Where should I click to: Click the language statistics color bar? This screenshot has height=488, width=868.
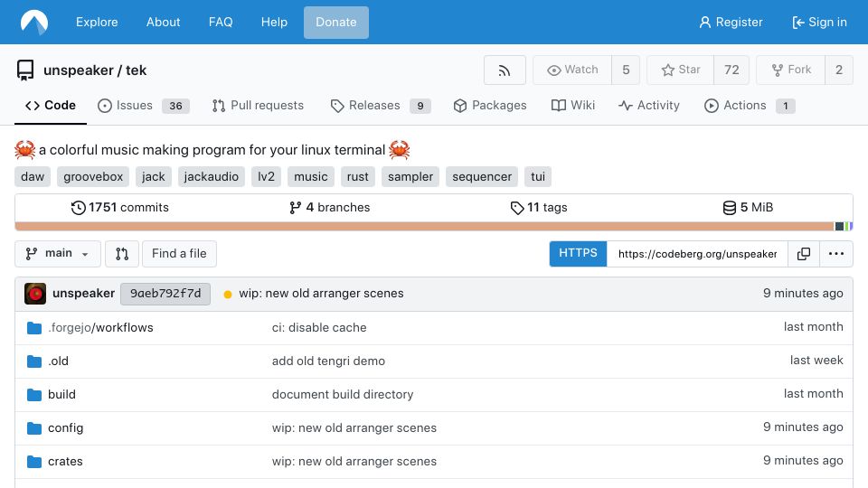pos(433,226)
